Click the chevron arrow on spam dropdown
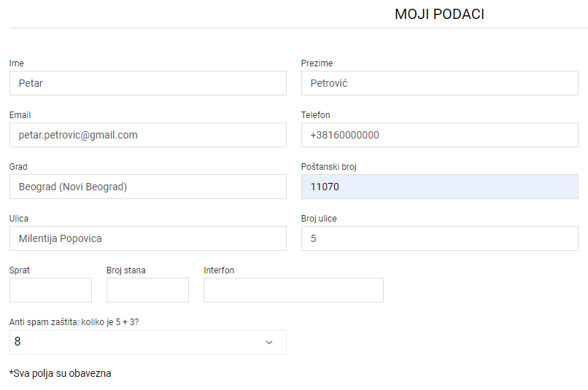Image resolution: width=588 pixels, height=390 pixels. pyautogui.click(x=269, y=343)
